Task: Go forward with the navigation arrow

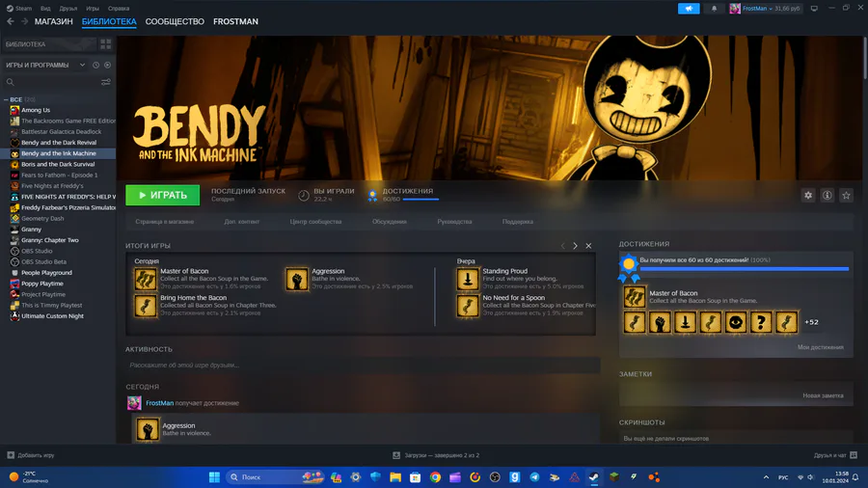Action: [x=24, y=21]
